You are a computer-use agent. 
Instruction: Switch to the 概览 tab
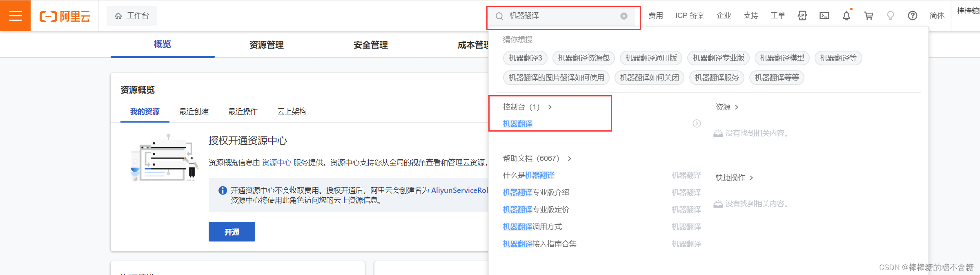tap(163, 44)
